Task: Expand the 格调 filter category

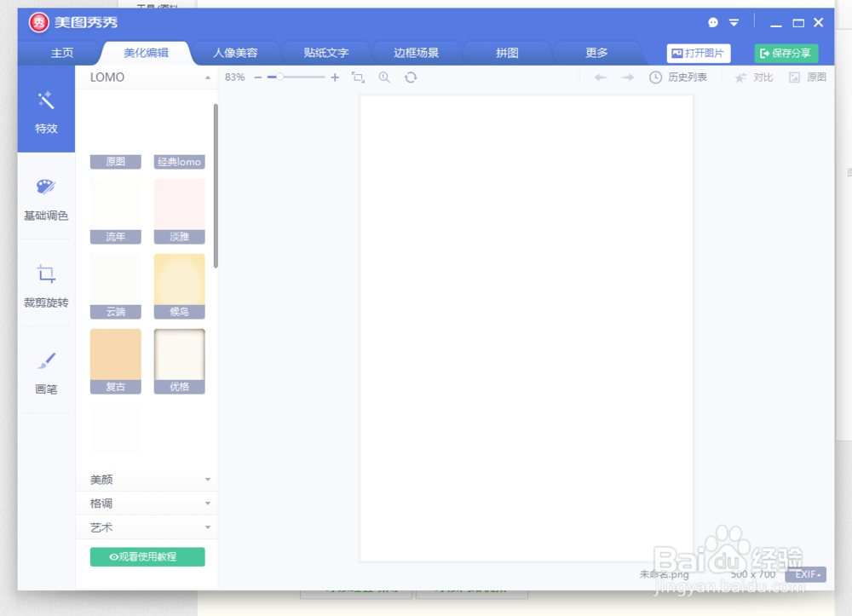Action: [x=147, y=503]
